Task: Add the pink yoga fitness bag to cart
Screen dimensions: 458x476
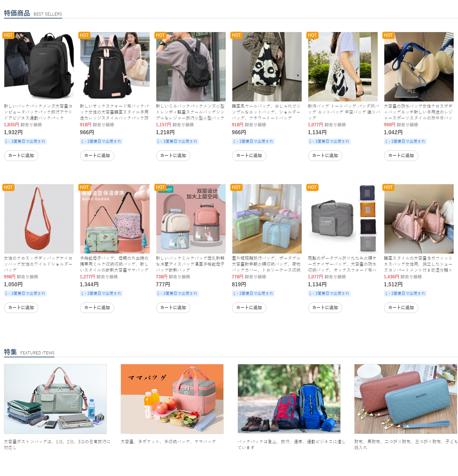Action: pyautogui.click(x=401, y=308)
